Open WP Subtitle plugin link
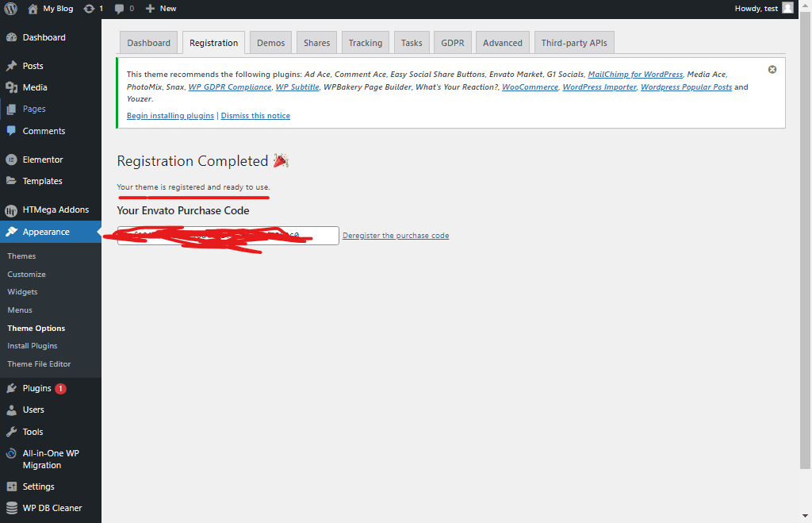The height and width of the screenshot is (523, 812). pyautogui.click(x=297, y=87)
